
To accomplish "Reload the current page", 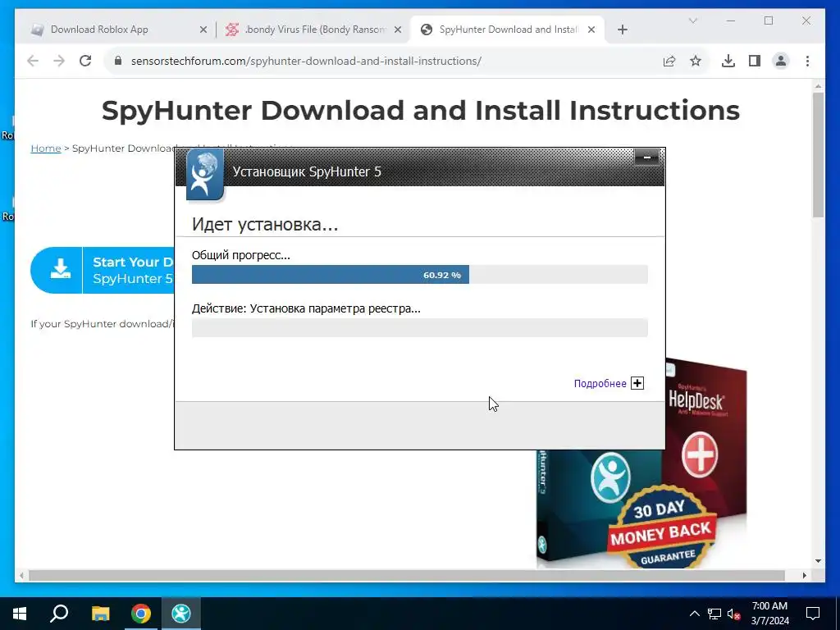I will 85,61.
